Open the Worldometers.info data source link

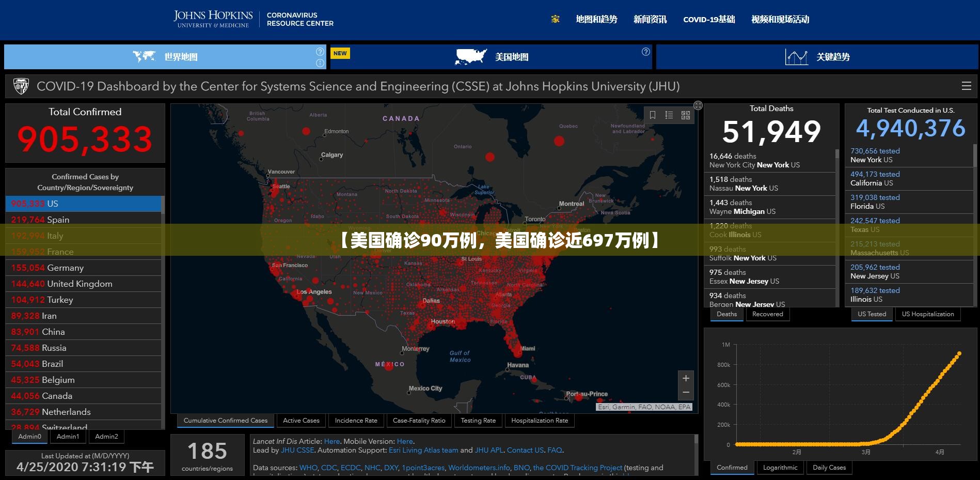click(x=479, y=468)
